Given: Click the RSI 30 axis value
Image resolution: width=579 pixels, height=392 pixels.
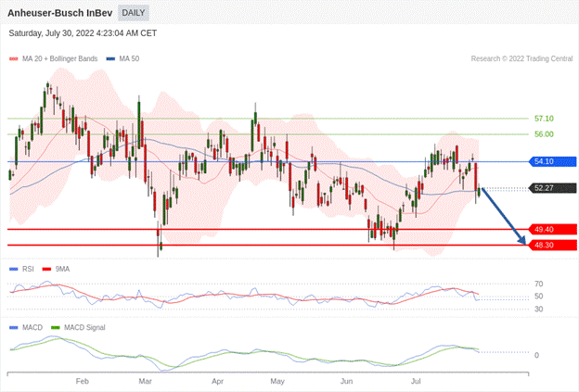Looking at the screenshot, I should (539, 309).
